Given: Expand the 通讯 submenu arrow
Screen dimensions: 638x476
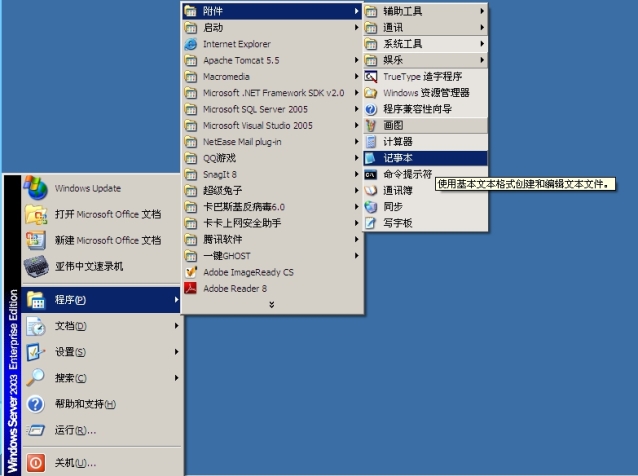Looking at the screenshot, I should 482,27.
